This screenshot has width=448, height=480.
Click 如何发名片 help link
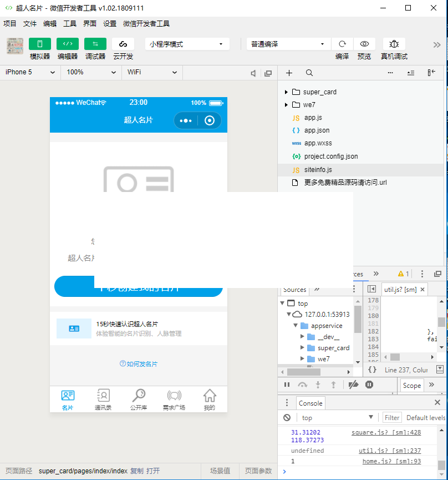pyautogui.click(x=139, y=364)
